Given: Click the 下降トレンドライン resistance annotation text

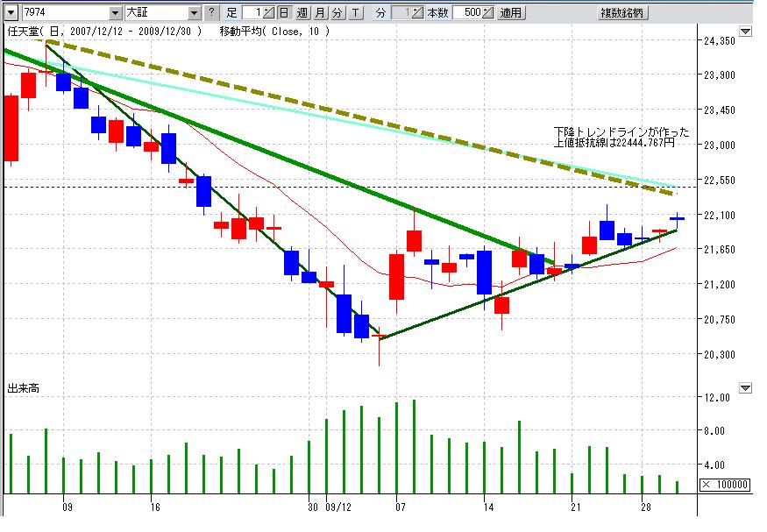Looking at the screenshot, I should [x=621, y=137].
